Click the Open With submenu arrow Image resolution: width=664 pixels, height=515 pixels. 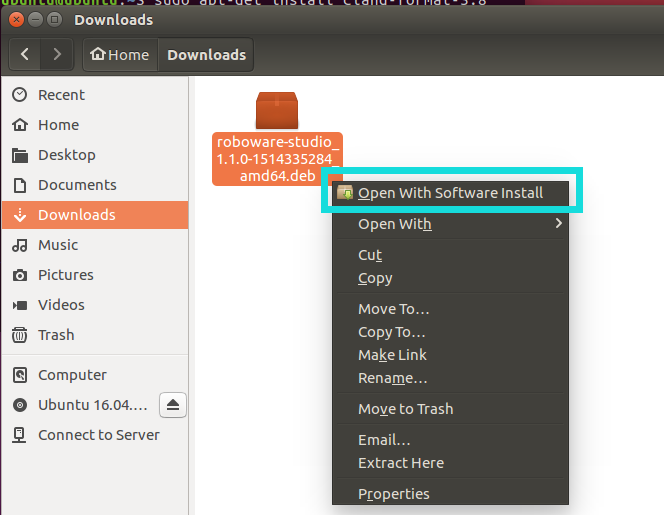click(x=559, y=223)
